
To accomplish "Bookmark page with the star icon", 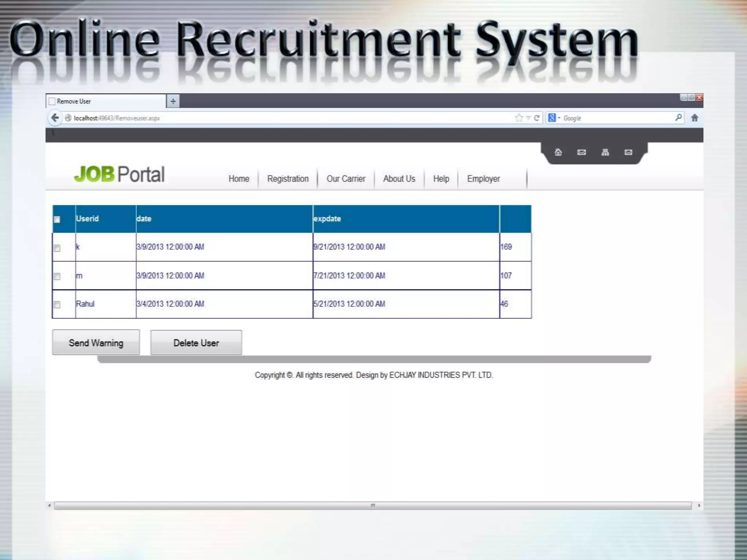I will (519, 118).
